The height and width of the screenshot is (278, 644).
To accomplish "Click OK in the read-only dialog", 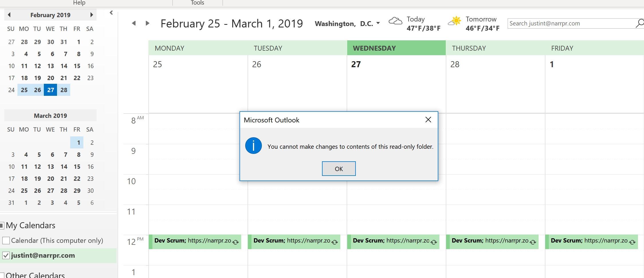I will click(339, 169).
